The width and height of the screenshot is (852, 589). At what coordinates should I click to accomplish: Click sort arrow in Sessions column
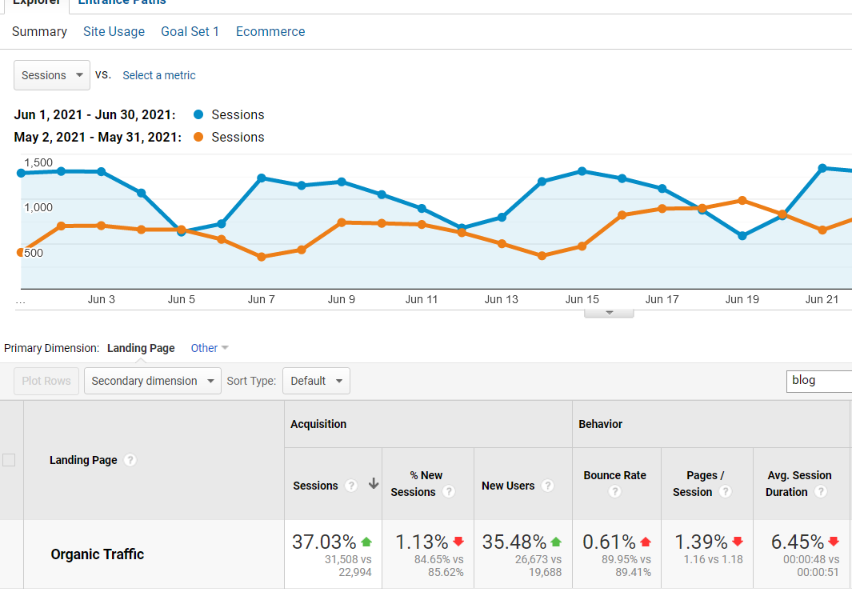pos(373,485)
